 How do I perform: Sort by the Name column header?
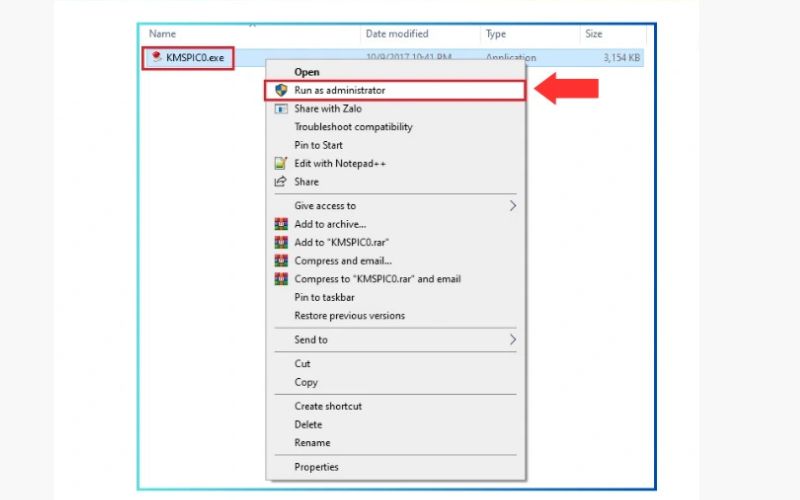162,34
